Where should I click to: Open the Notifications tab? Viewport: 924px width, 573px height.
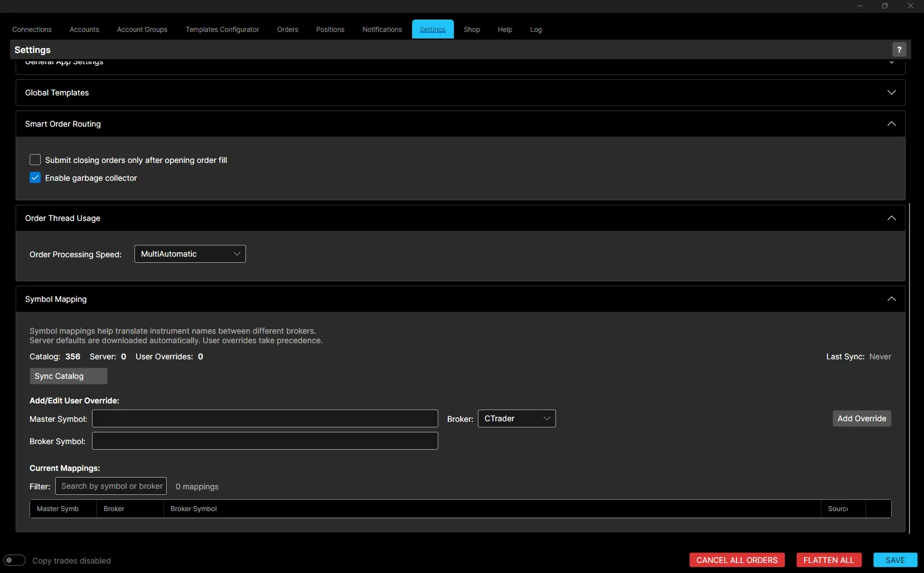pos(382,30)
